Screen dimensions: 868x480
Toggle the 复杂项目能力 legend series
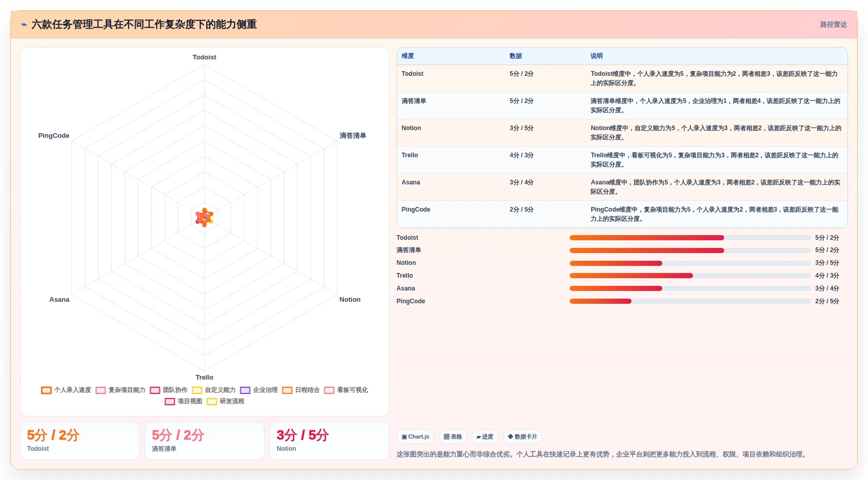click(121, 390)
